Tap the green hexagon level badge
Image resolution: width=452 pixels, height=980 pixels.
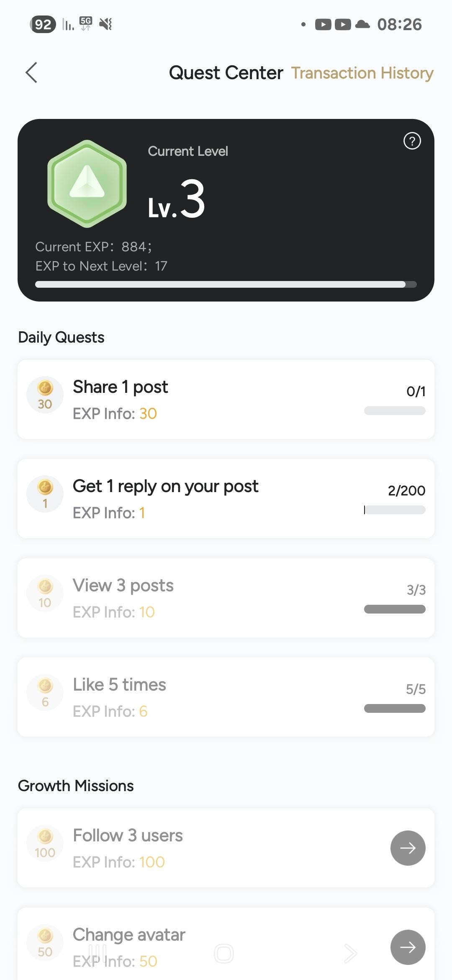click(87, 183)
